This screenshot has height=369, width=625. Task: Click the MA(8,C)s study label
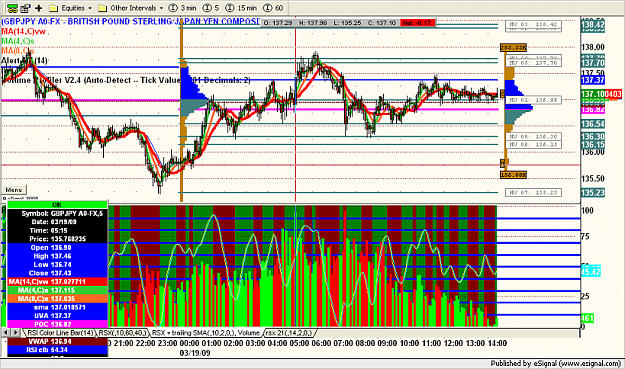(x=18, y=51)
